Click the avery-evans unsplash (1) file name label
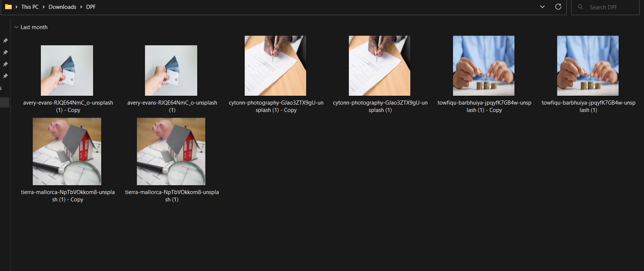This screenshot has height=271, width=644. (172, 106)
